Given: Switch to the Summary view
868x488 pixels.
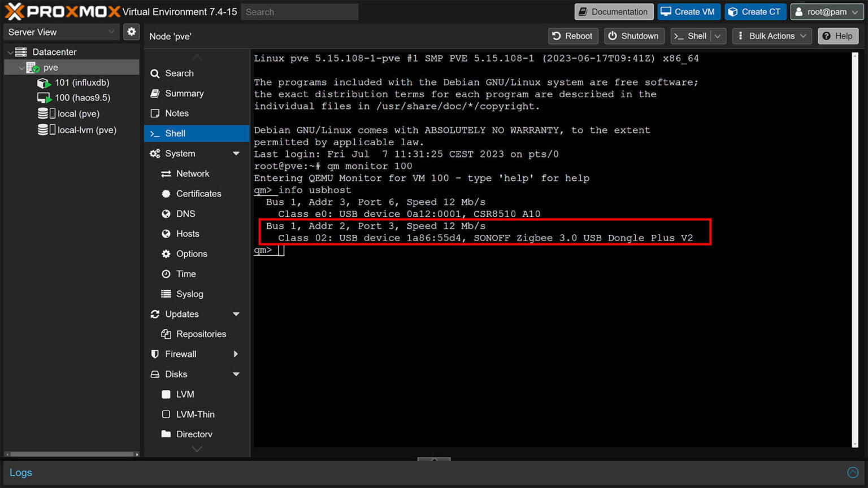Looking at the screenshot, I should pyautogui.click(x=184, y=93).
